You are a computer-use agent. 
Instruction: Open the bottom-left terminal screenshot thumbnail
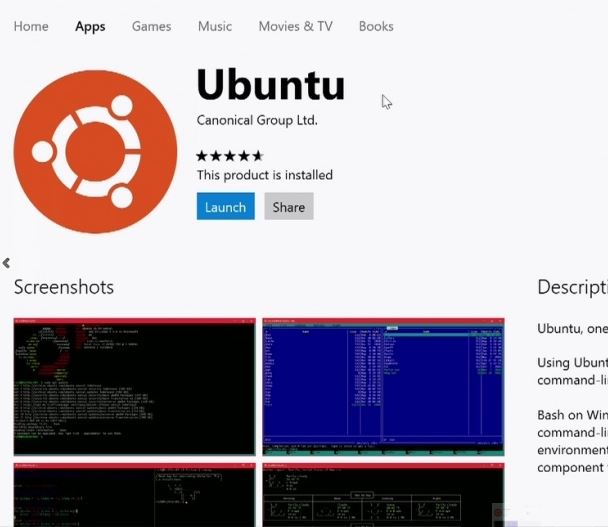tap(135, 495)
